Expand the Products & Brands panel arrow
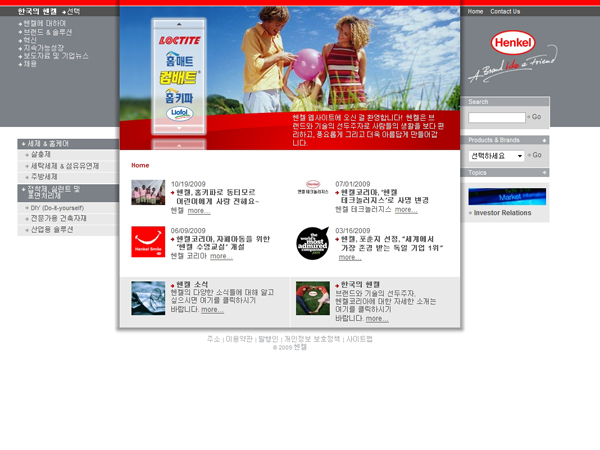This screenshot has width=600, height=450. coord(543,141)
